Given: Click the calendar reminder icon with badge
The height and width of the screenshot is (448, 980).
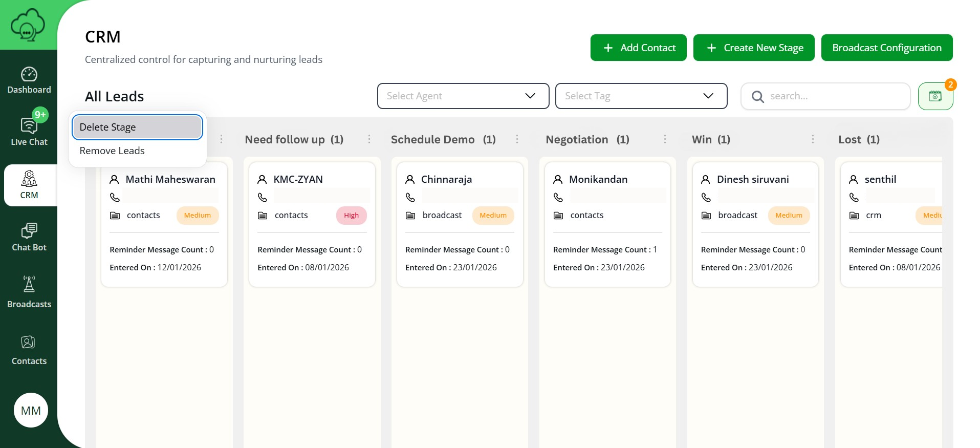Looking at the screenshot, I should pyautogui.click(x=935, y=96).
